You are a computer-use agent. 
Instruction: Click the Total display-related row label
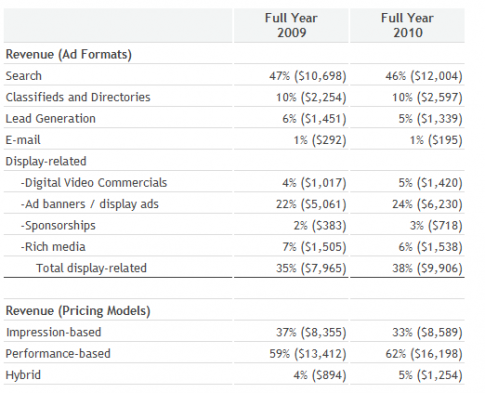[x=91, y=268]
